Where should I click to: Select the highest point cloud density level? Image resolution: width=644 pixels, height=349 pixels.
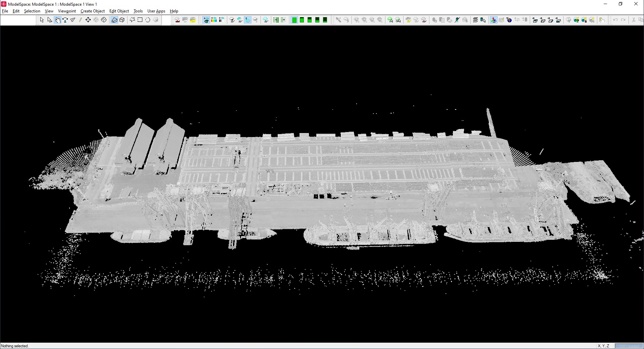point(294,20)
